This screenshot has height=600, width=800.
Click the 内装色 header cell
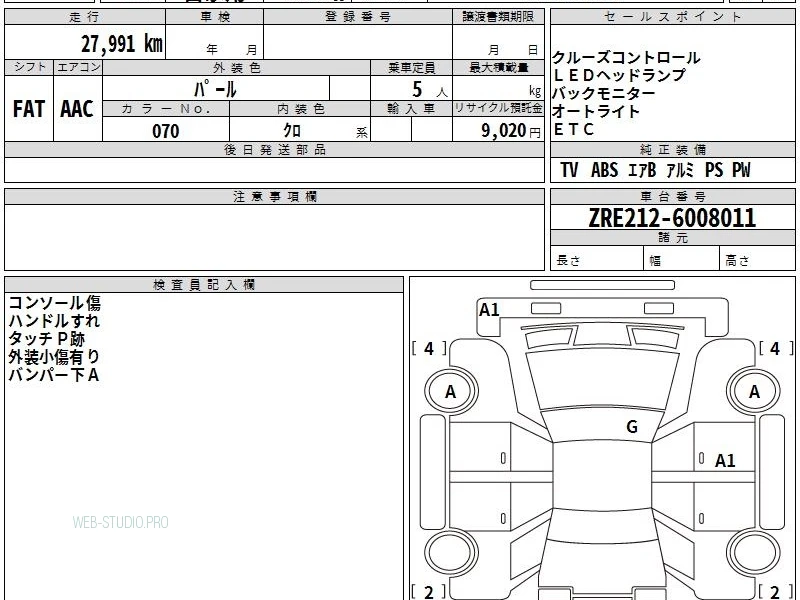pyautogui.click(x=300, y=109)
